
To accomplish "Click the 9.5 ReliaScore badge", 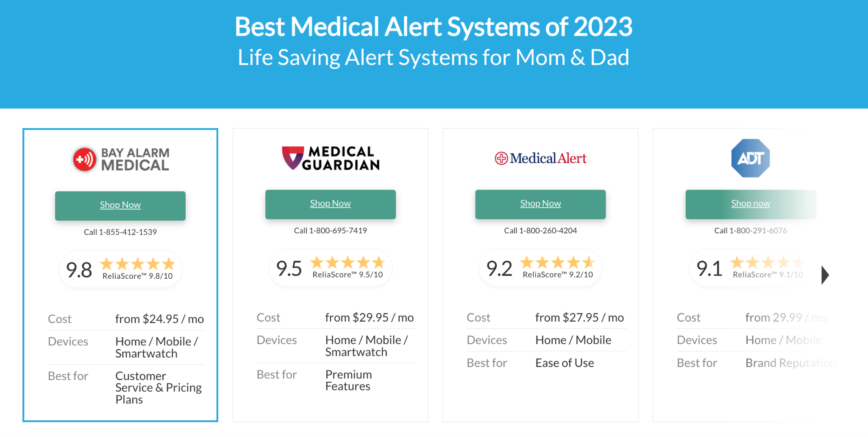I will click(331, 268).
